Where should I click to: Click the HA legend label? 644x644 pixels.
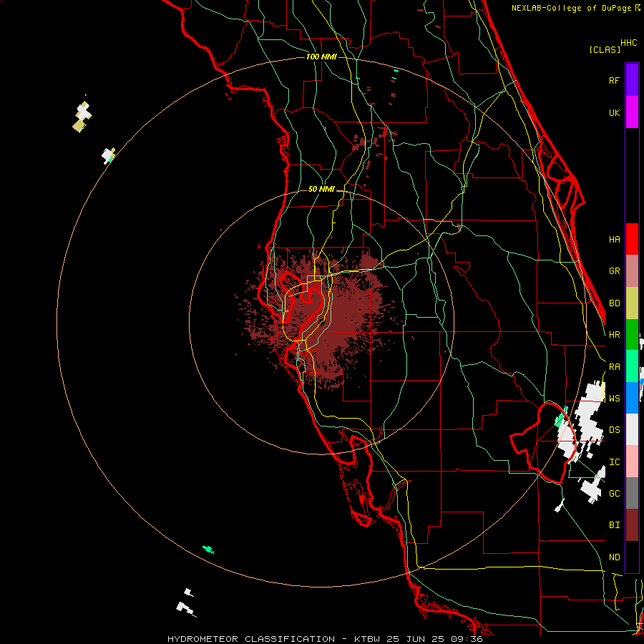point(614,240)
